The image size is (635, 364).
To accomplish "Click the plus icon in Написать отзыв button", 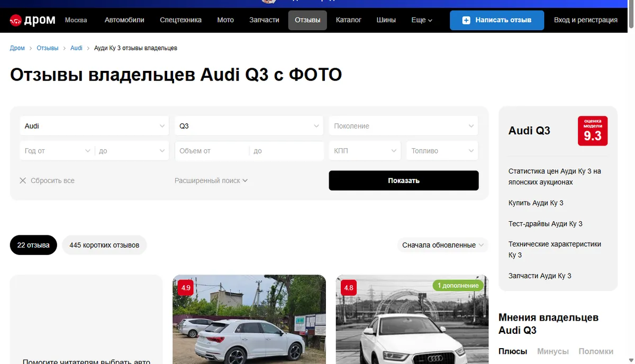I will point(466,20).
